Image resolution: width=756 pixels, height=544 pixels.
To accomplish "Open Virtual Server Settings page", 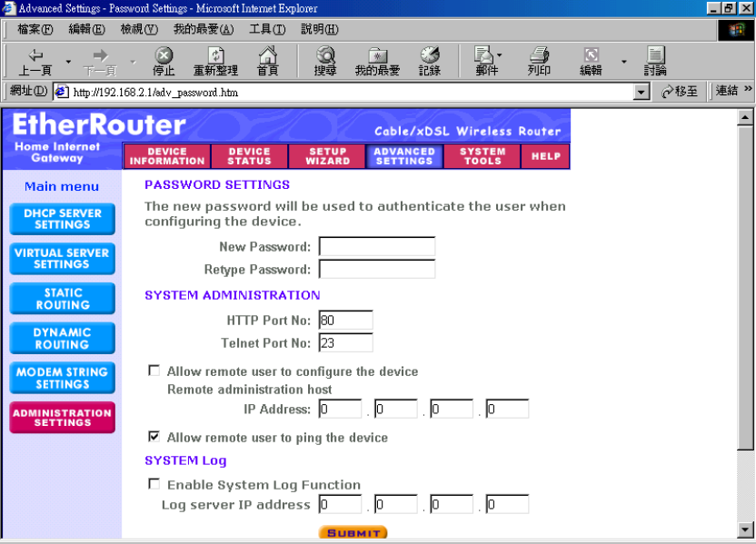I will 62,259.
